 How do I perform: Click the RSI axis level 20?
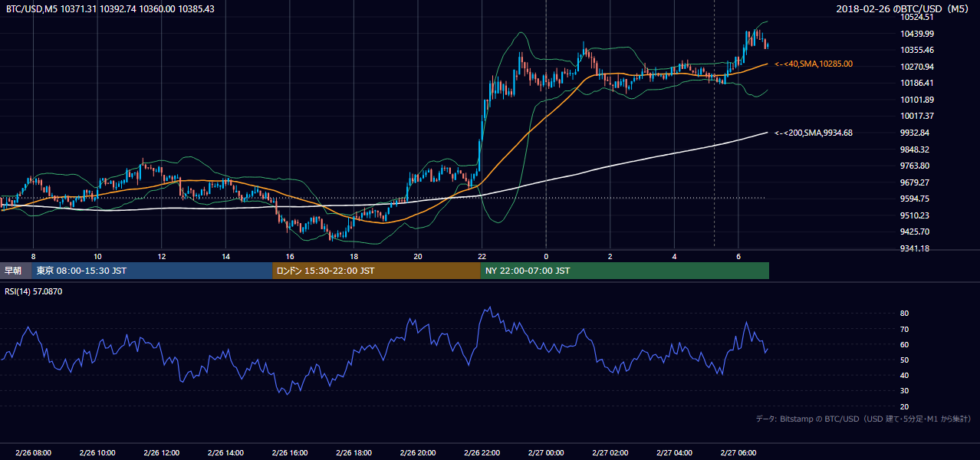pyautogui.click(x=904, y=406)
